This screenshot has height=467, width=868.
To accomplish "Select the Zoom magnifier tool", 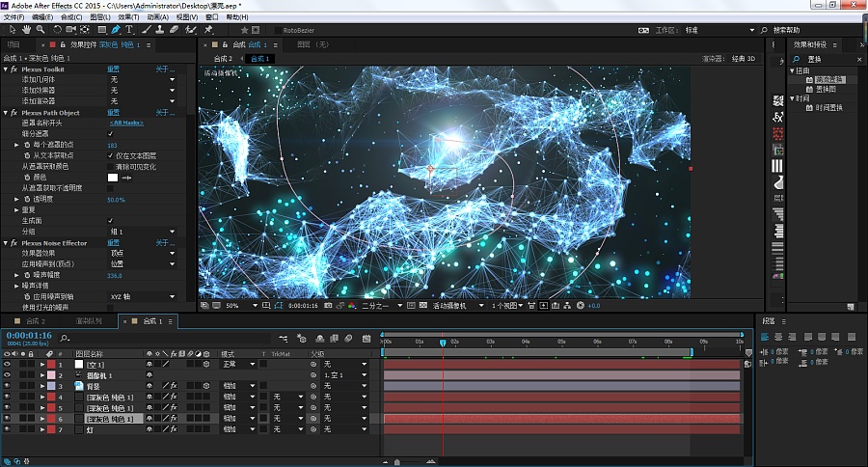I will 41,30.
